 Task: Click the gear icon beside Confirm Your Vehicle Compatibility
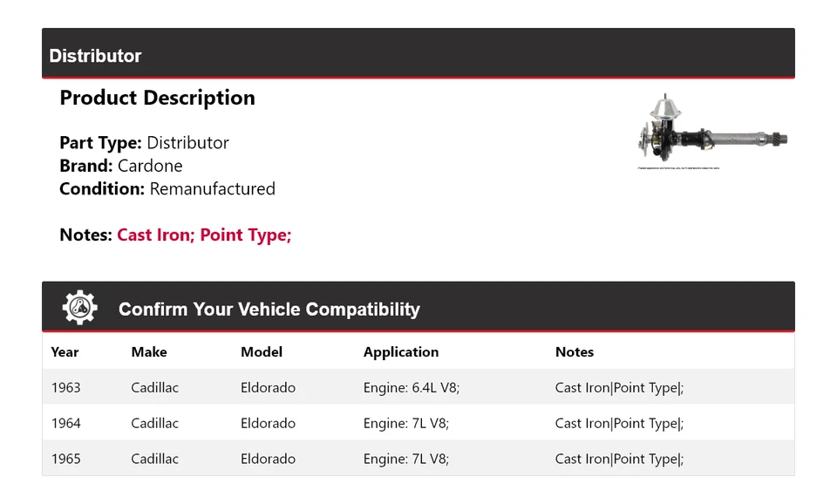[x=80, y=308]
